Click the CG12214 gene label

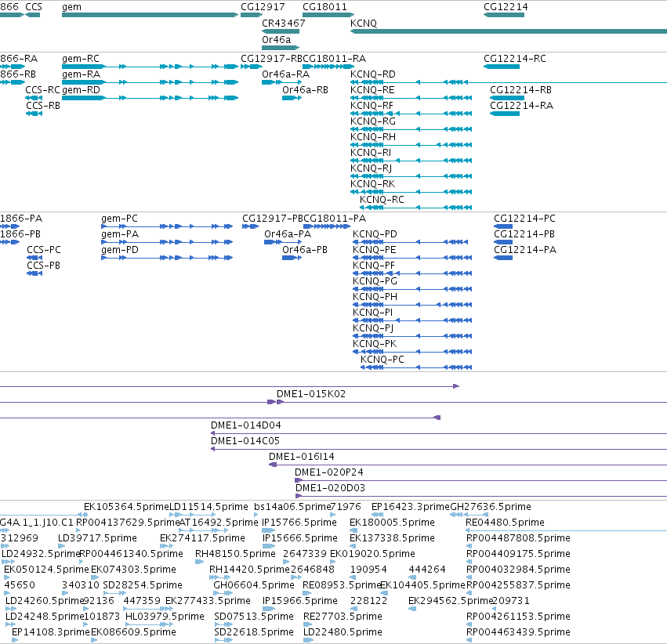(506, 7)
